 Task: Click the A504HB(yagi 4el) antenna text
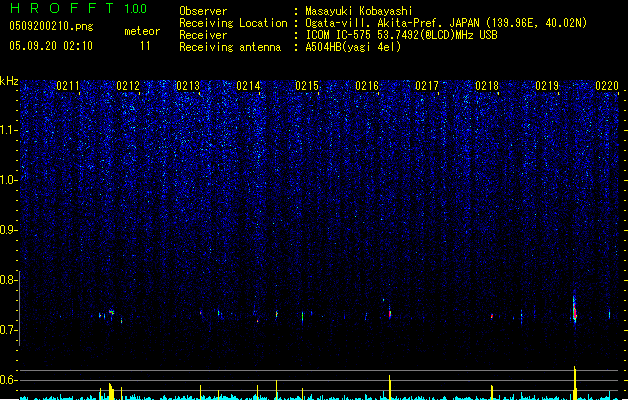point(353,47)
